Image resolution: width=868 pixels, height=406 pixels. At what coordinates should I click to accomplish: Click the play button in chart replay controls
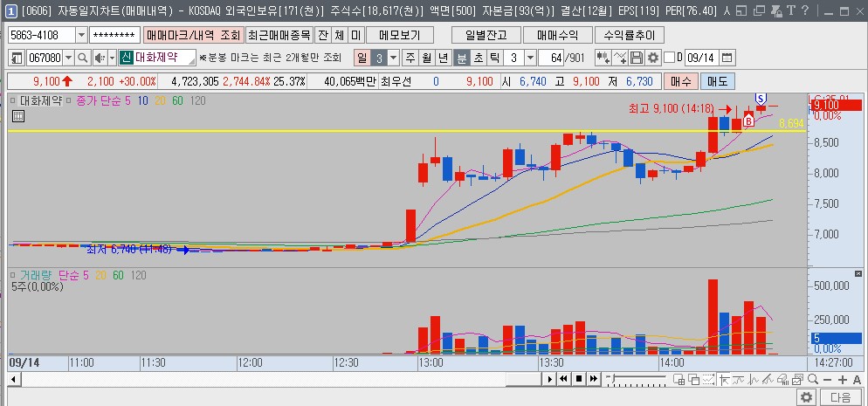point(549,379)
